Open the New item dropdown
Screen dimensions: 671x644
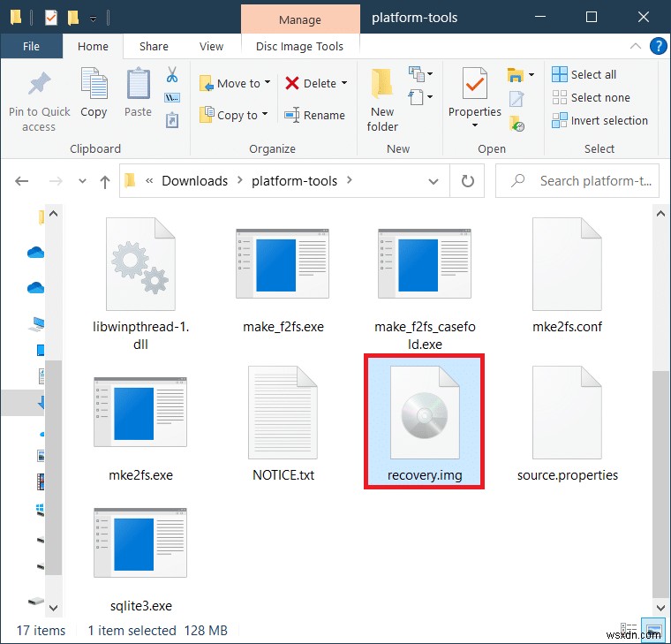click(x=420, y=74)
